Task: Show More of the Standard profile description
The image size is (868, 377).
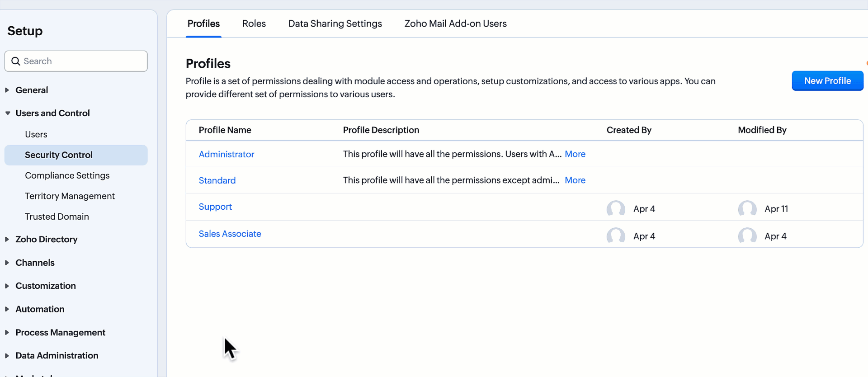Action: (575, 180)
